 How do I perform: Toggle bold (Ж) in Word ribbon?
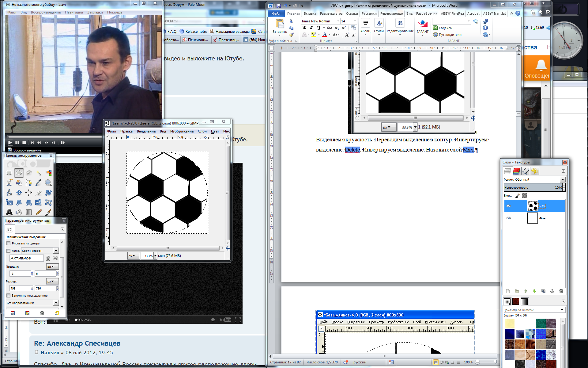[x=304, y=28]
